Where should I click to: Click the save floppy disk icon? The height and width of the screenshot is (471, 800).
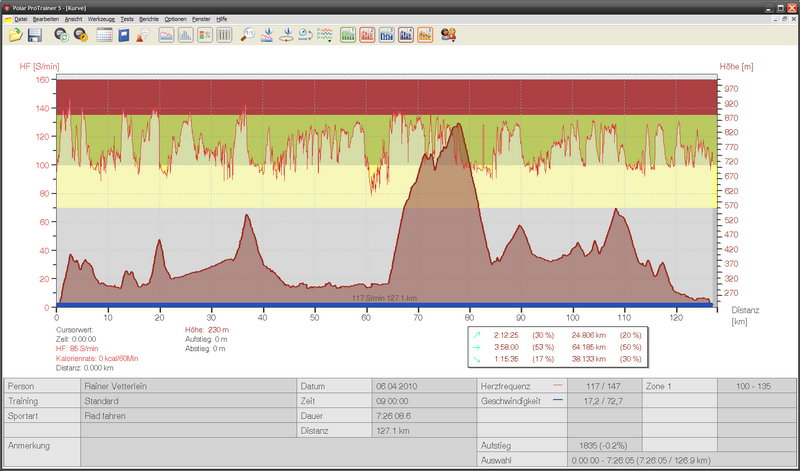[x=35, y=35]
